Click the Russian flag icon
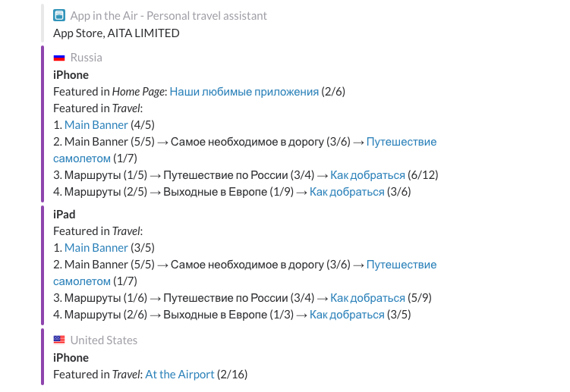570x392 pixels. pos(59,58)
